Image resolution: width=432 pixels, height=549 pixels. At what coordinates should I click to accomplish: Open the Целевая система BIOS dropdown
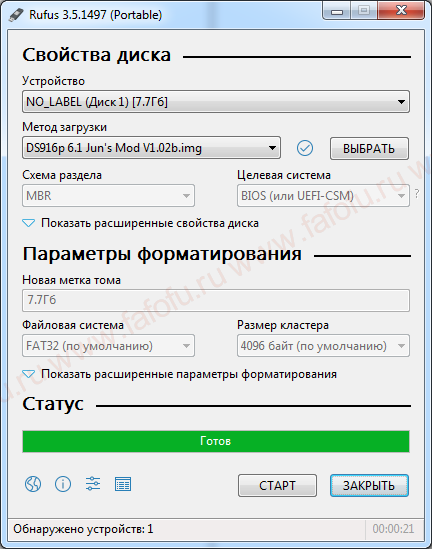click(x=323, y=195)
